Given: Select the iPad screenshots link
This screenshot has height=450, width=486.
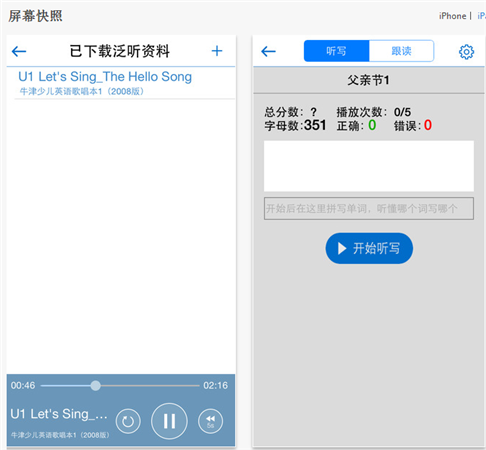Looking at the screenshot, I should pyautogui.click(x=481, y=16).
